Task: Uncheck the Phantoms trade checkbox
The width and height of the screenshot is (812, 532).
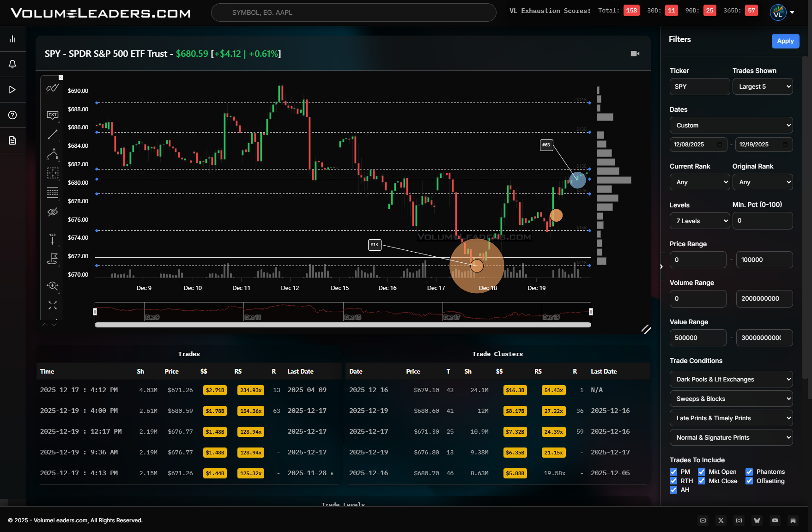Action: coord(750,472)
